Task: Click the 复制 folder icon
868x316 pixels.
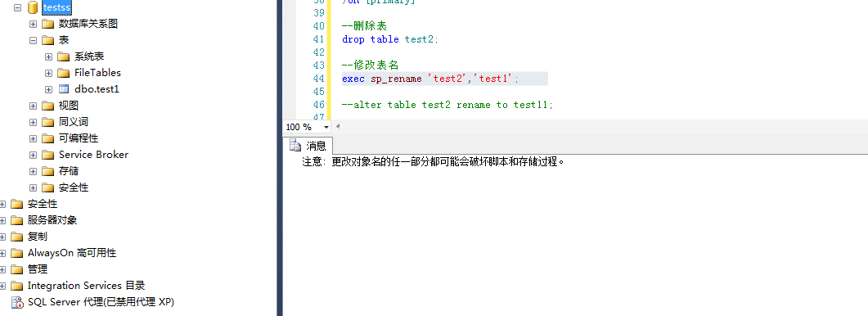Action: (x=17, y=237)
